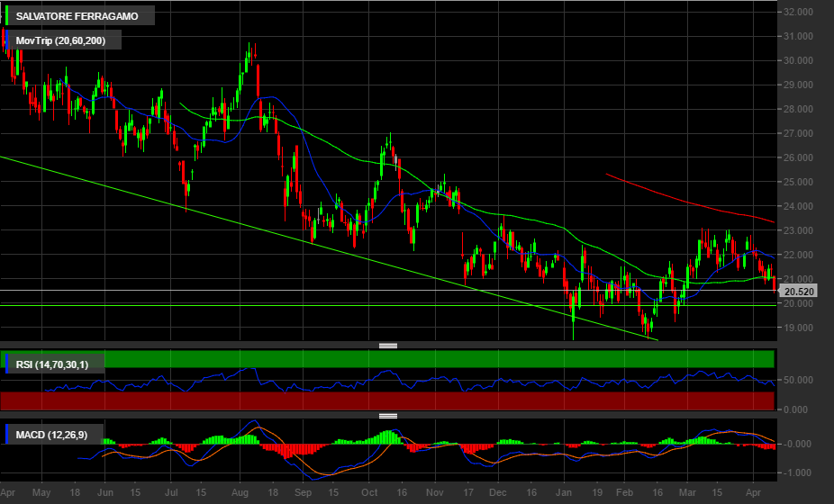Click the 32.000 label on the price axis
The height and width of the screenshot is (504, 834).
click(x=800, y=13)
